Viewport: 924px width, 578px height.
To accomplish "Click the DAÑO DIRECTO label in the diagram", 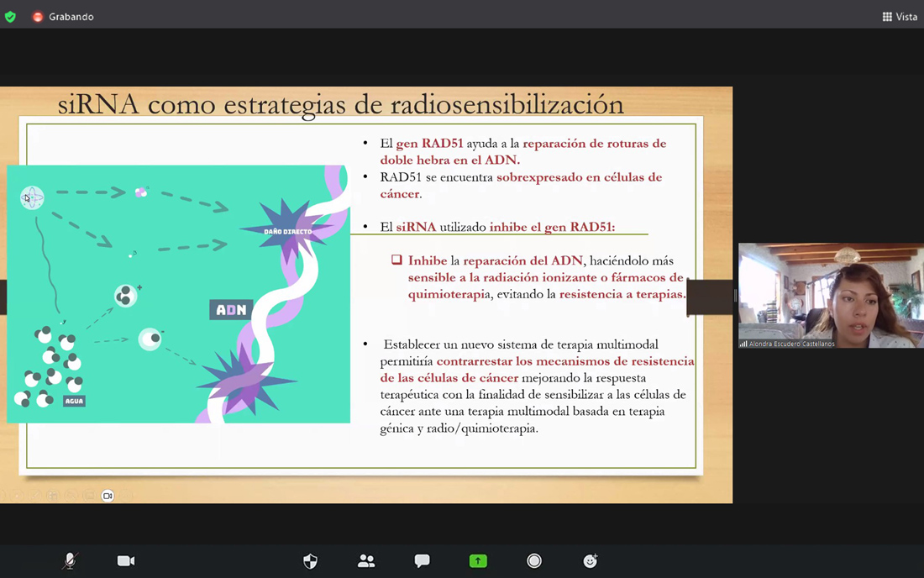I will tap(287, 232).
